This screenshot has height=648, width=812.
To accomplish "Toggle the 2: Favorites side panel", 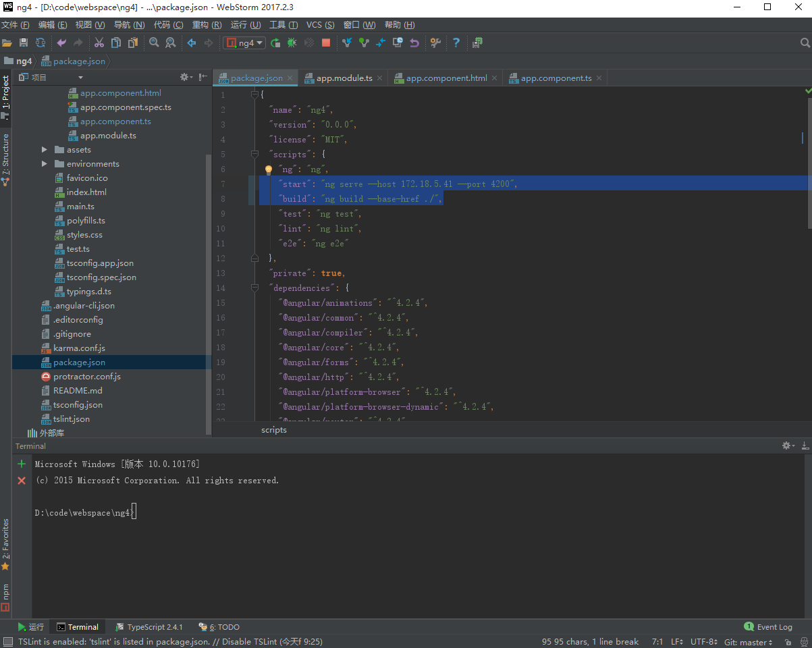I will point(6,544).
